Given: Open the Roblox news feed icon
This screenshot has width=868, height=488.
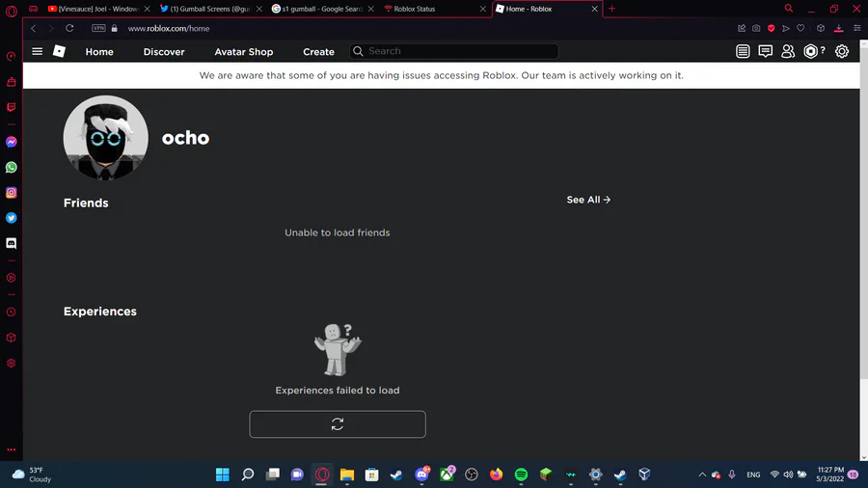Looking at the screenshot, I should point(743,51).
